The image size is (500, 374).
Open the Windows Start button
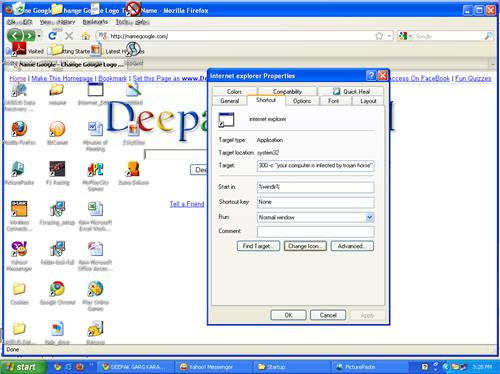coord(22,367)
